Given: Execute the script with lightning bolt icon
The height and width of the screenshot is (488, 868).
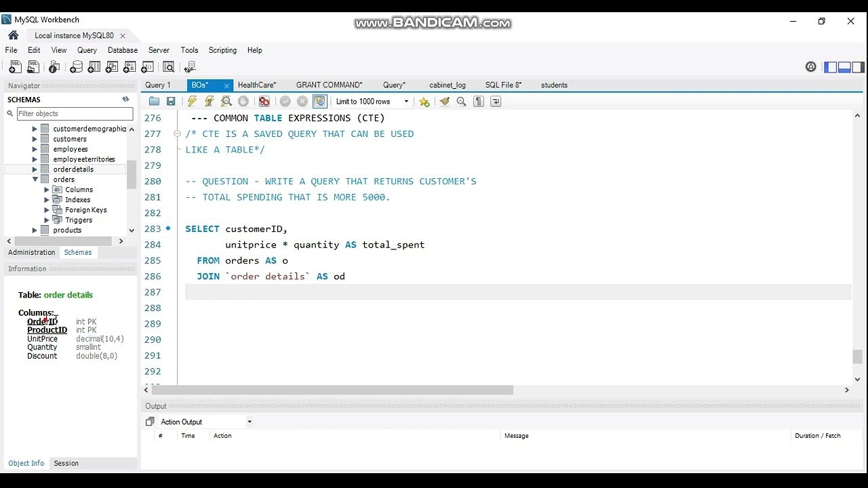Looking at the screenshot, I should (192, 102).
